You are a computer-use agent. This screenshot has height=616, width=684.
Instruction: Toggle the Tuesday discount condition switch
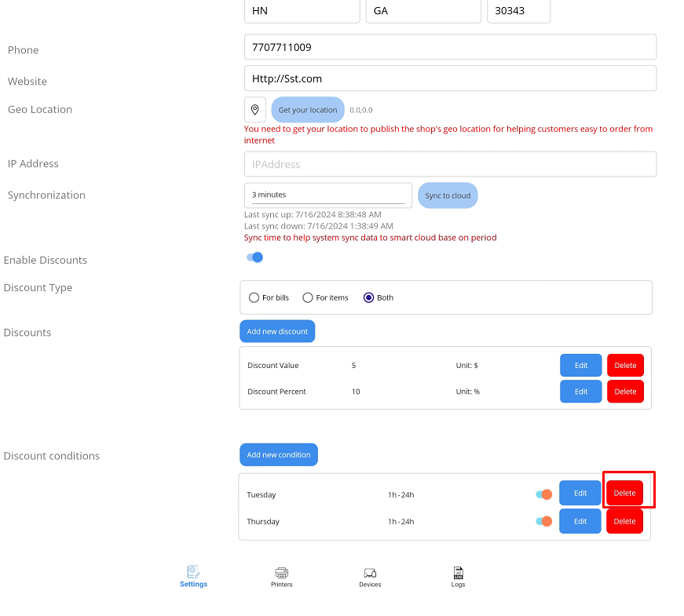click(543, 494)
